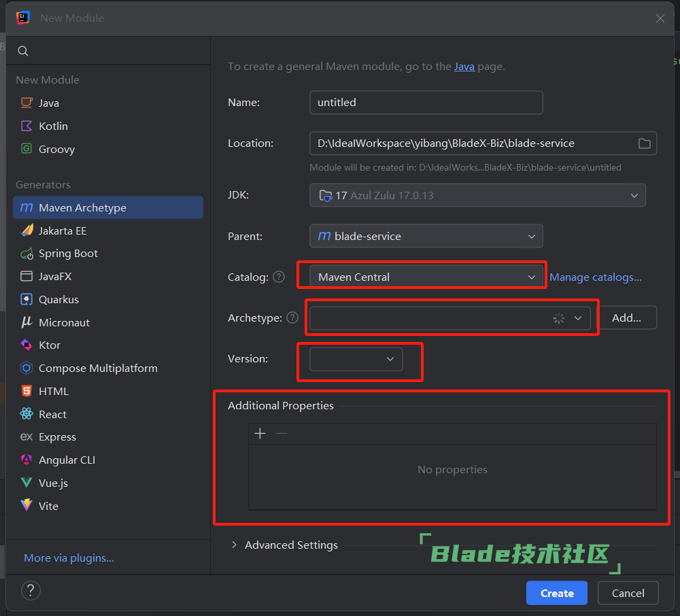Open the Catalog Maven Central dropdown

tap(426, 277)
